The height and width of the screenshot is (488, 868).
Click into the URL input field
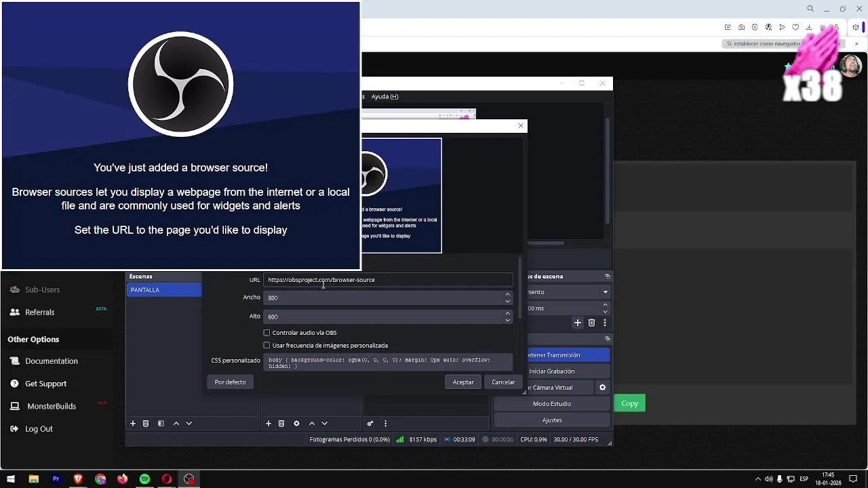tap(388, 280)
